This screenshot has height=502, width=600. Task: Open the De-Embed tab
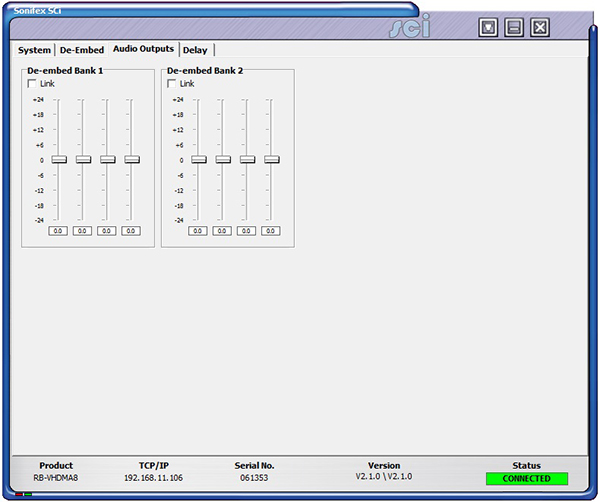(x=82, y=50)
